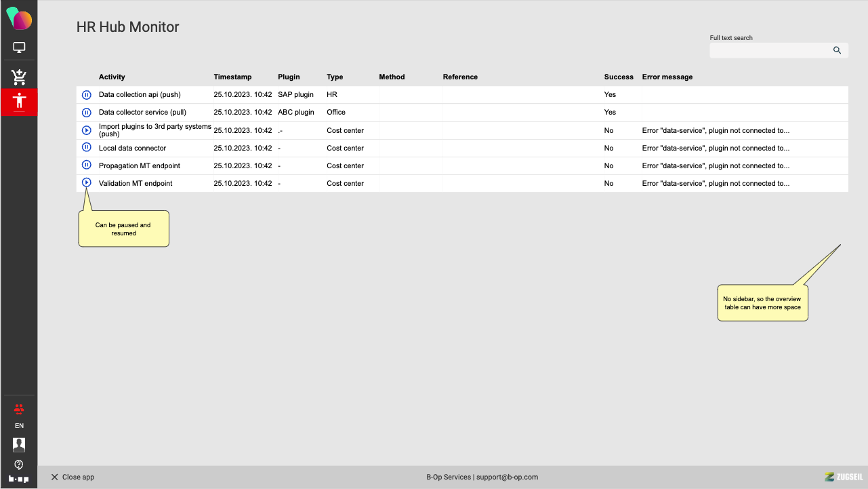Pause the Data collector service (pull) activity
The image size is (868, 489).
[87, 113]
